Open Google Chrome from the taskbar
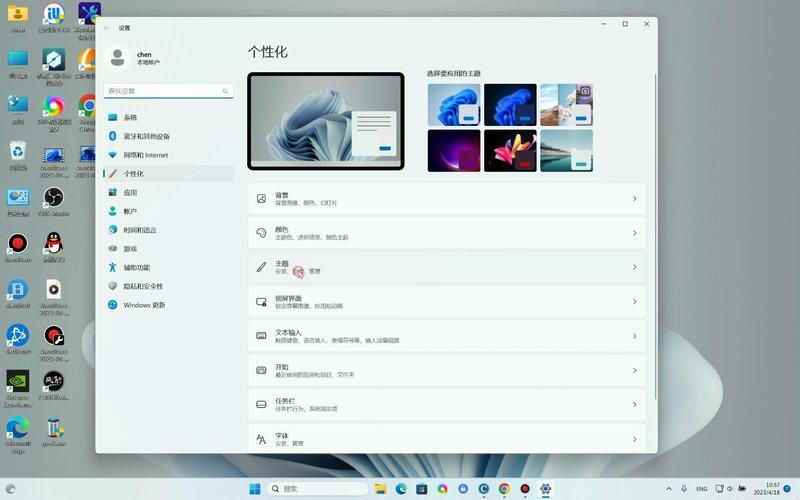Viewport: 800px width, 500px height. [x=504, y=489]
